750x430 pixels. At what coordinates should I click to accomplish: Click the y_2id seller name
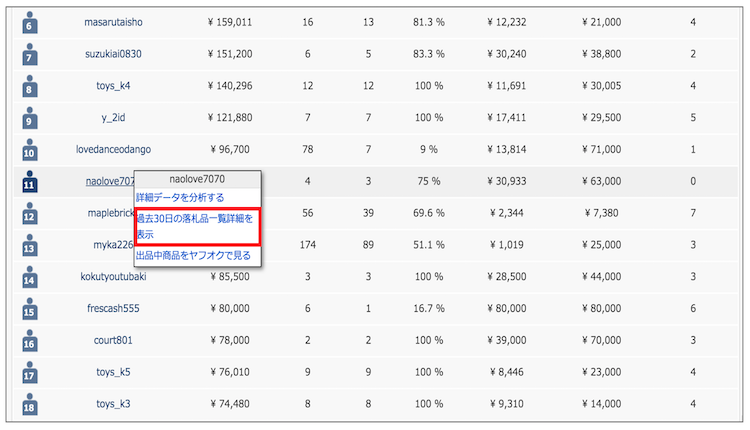(113, 117)
